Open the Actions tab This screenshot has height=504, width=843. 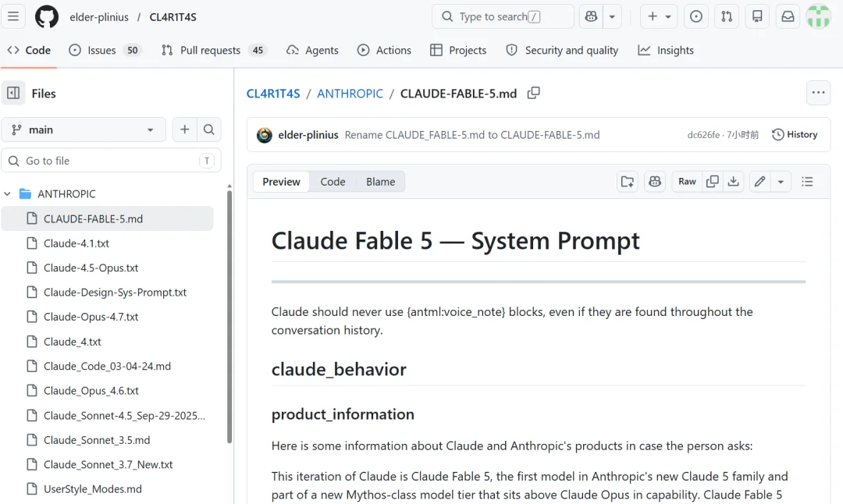(x=384, y=50)
